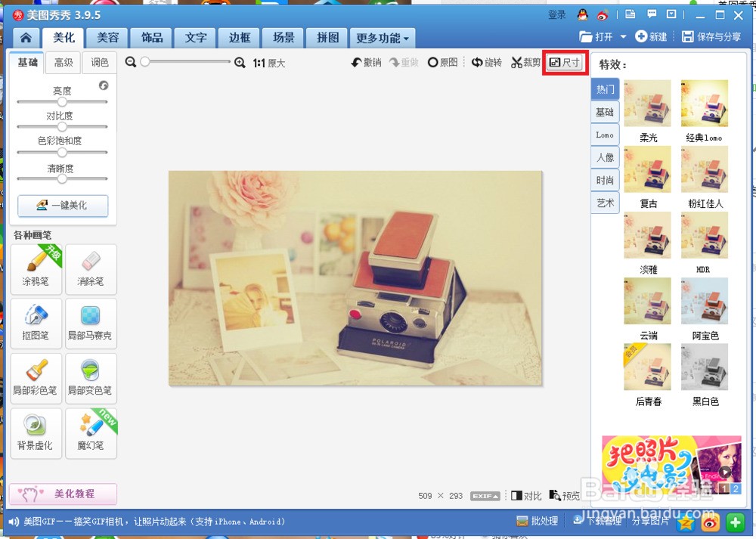756x539 pixels.
Task: Redo the edit with 重做
Action: click(404, 62)
